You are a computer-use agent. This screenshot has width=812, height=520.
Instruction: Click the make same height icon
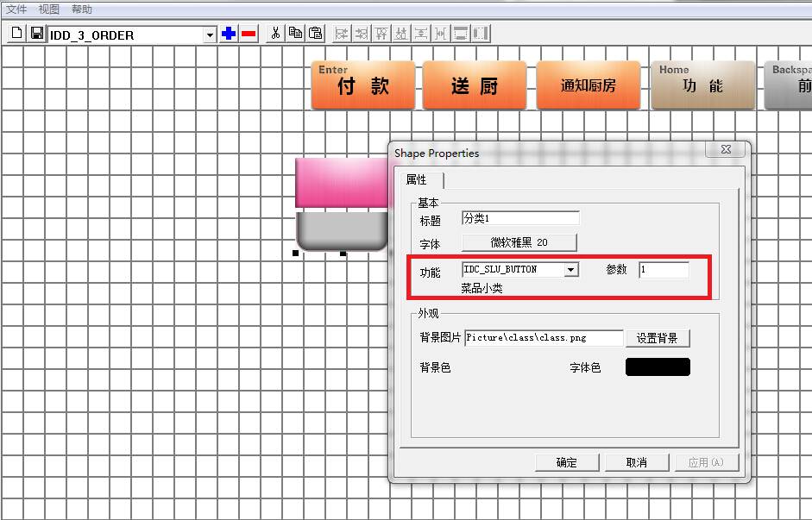[x=481, y=34]
